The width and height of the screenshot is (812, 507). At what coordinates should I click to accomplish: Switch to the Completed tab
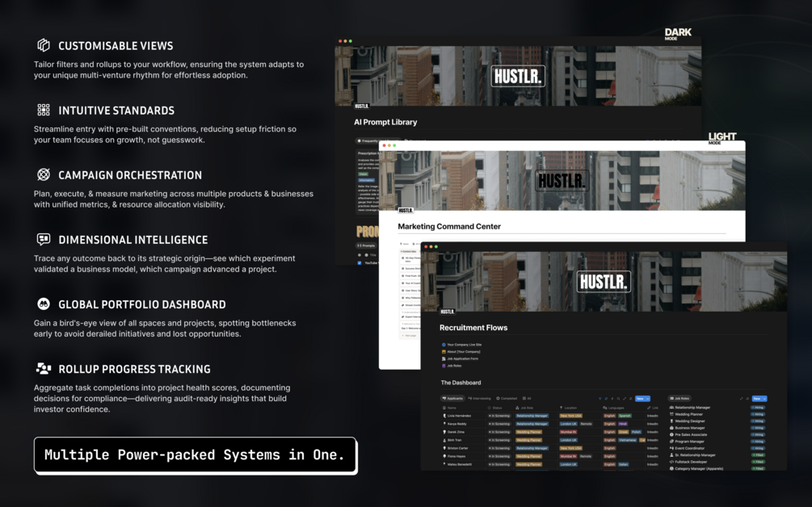click(x=507, y=398)
